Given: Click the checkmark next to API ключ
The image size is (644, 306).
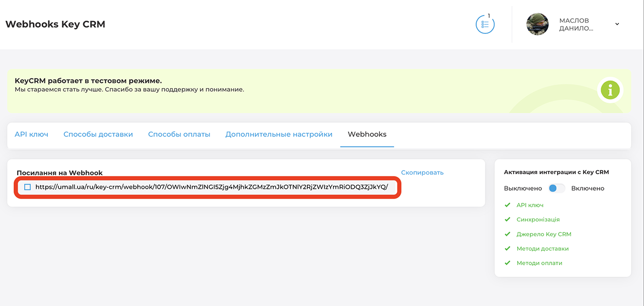Looking at the screenshot, I should click(507, 205).
